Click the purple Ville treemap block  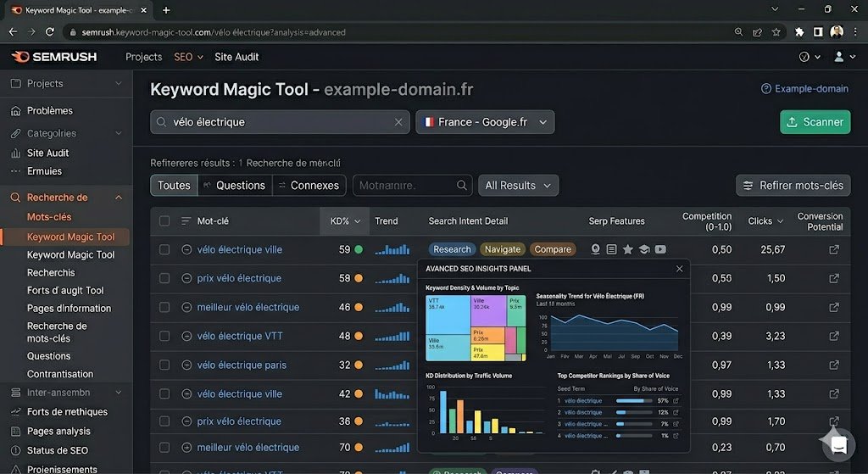pos(488,310)
